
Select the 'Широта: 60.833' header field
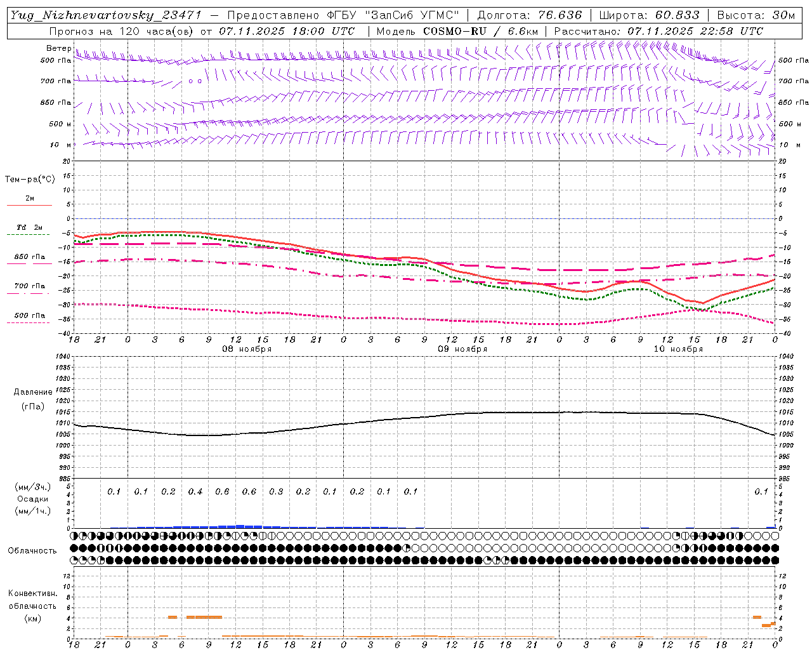coord(649,15)
